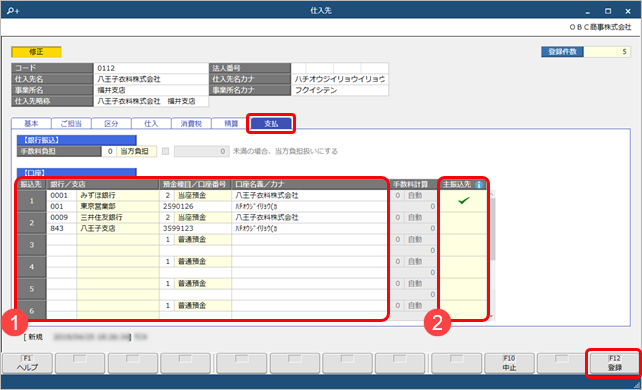Click row header 3 in 振込先 column
This screenshot has width=642, height=390.
click(x=32, y=245)
